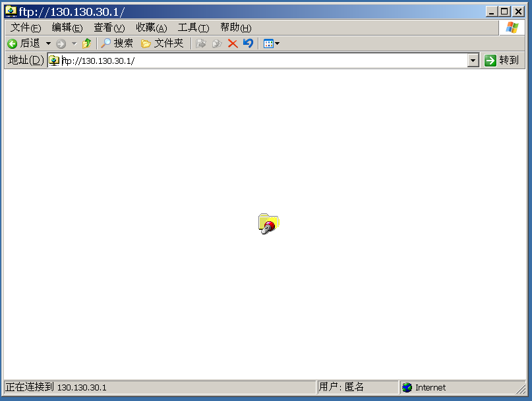Viewport: 532px width, 401px height.
Task: Open the 文件(F) menu
Action: [x=26, y=28]
